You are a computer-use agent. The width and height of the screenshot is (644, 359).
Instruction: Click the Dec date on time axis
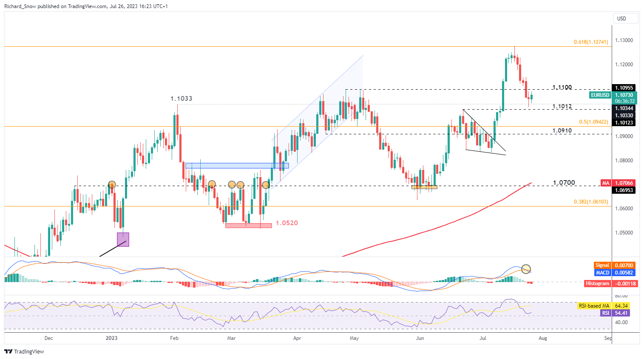(x=49, y=339)
